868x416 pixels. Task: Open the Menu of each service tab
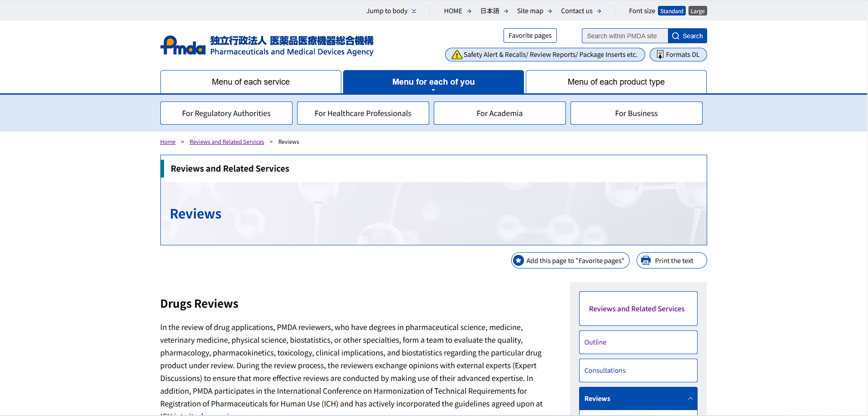coord(251,82)
